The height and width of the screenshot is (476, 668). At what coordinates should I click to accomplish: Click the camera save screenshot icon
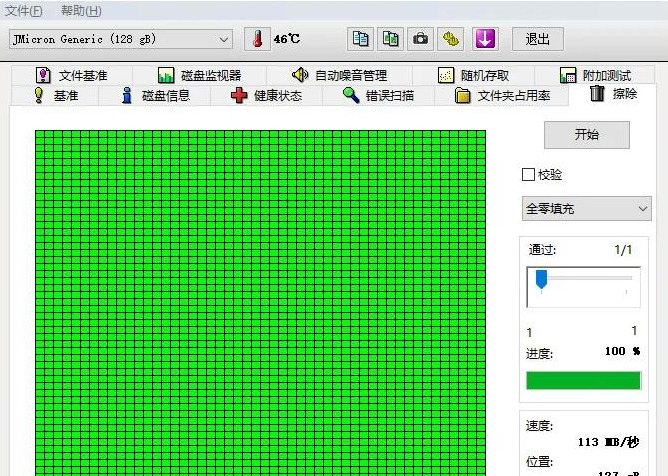(420, 39)
